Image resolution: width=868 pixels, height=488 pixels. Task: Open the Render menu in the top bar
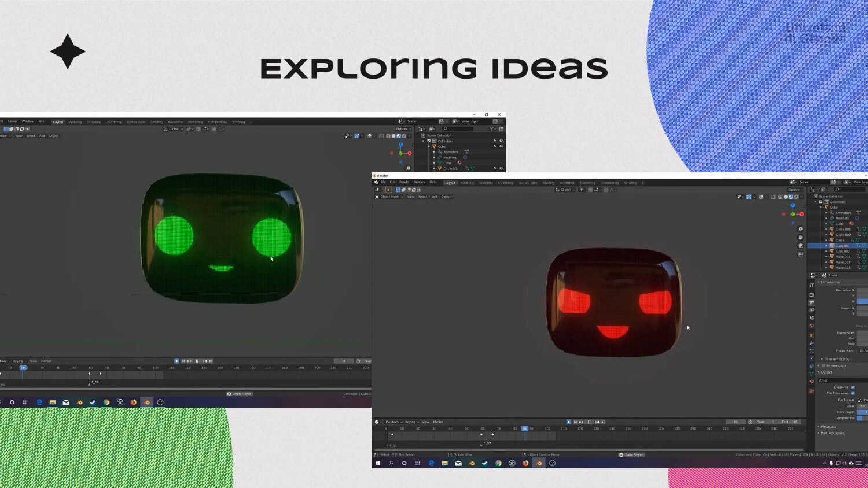click(x=404, y=182)
